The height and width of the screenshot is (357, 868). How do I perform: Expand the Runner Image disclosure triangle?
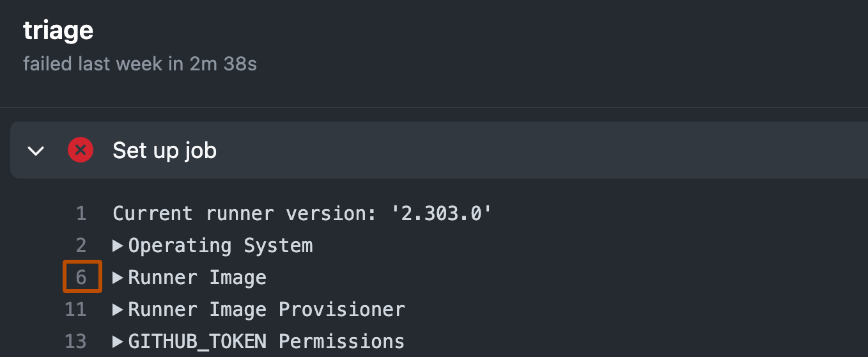point(118,278)
